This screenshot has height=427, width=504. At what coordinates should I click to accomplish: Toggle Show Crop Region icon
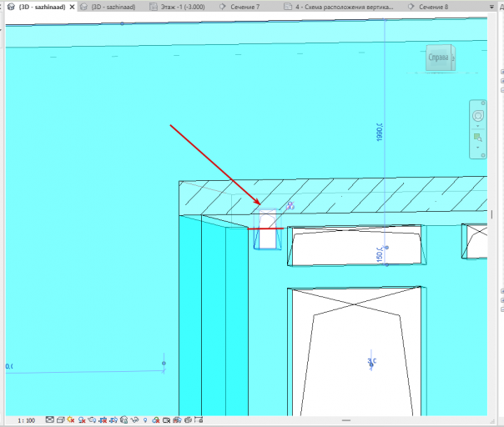coord(113,420)
